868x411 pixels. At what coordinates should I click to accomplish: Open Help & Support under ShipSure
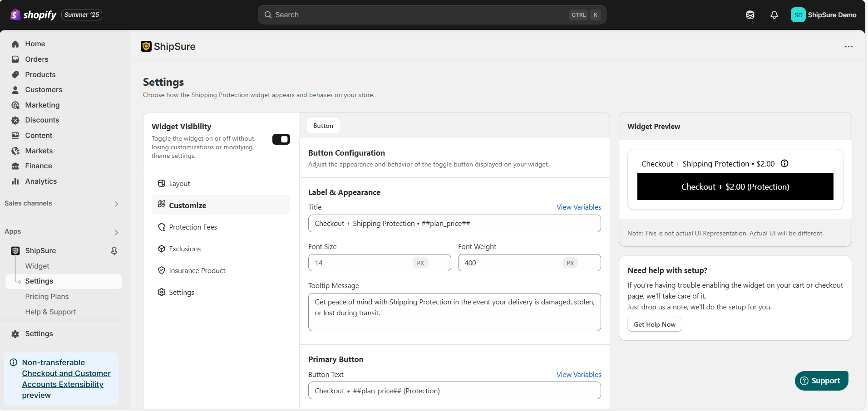pyautogui.click(x=50, y=312)
